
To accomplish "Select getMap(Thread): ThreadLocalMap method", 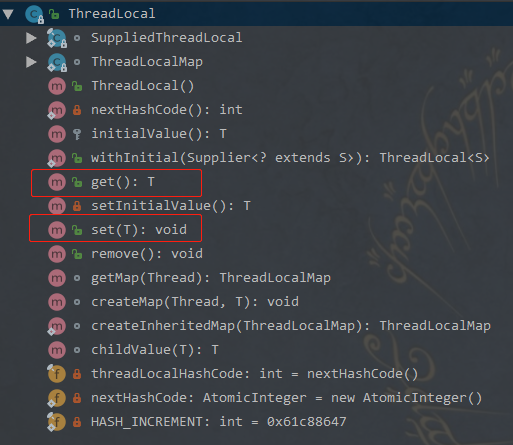I will tap(211, 278).
